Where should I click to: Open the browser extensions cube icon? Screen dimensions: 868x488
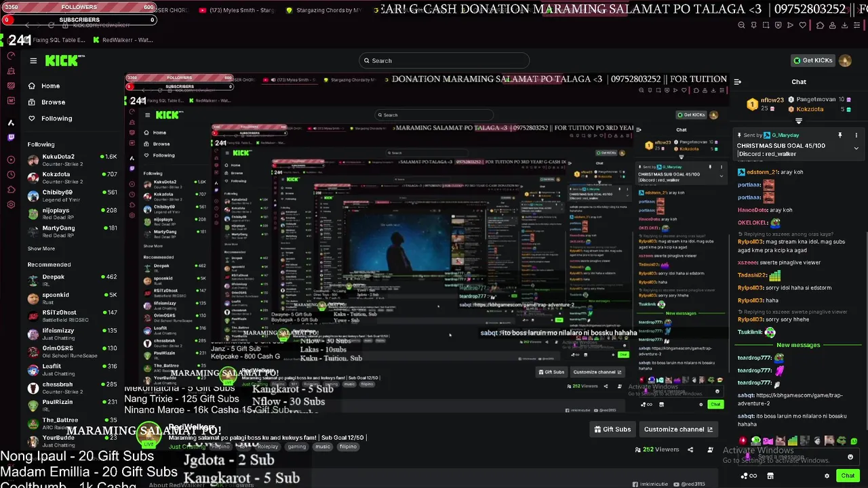pos(821,25)
